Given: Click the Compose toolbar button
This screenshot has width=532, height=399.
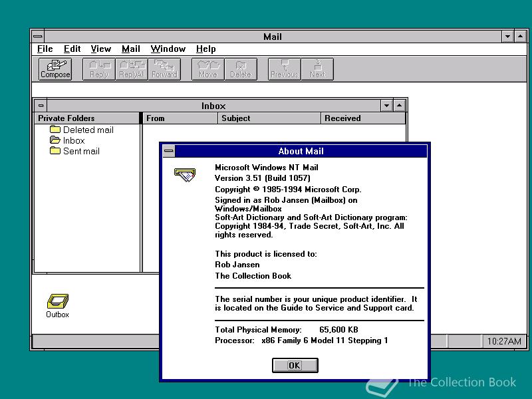Looking at the screenshot, I should tap(55, 69).
